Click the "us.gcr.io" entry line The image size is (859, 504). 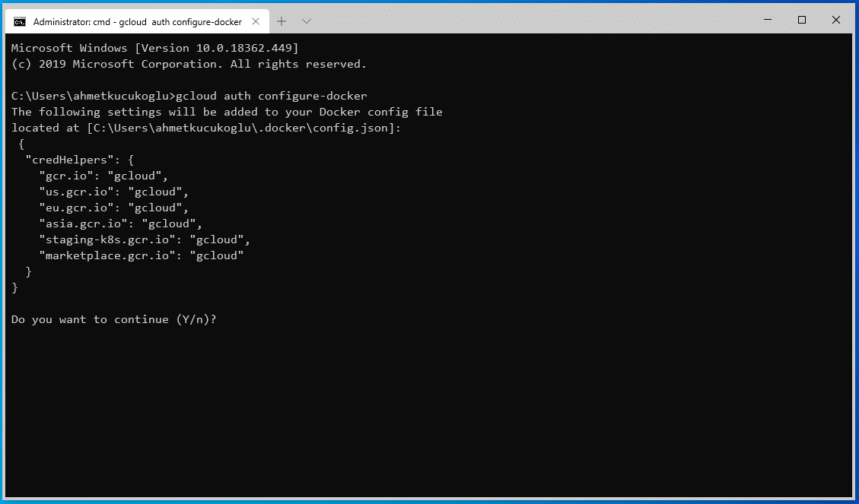pyautogui.click(x=113, y=192)
